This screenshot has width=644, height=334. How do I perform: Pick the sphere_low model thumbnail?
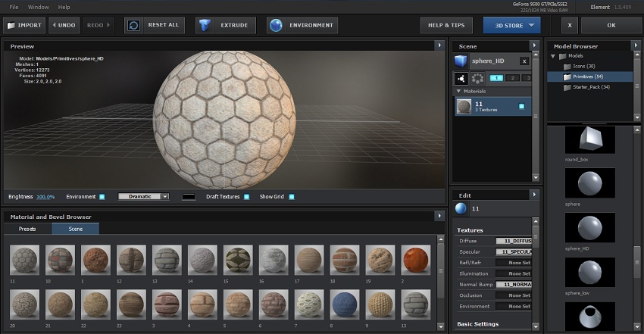pos(590,272)
